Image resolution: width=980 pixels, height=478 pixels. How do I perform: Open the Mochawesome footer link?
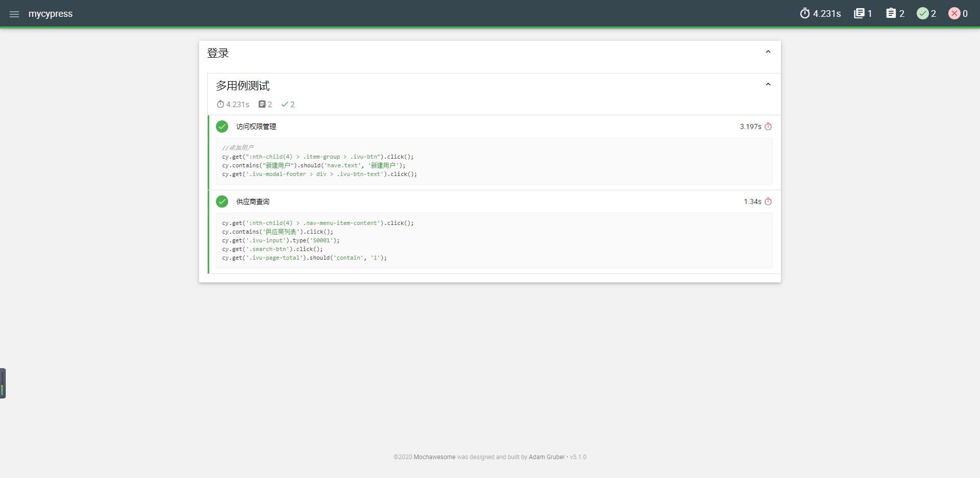tap(434, 457)
